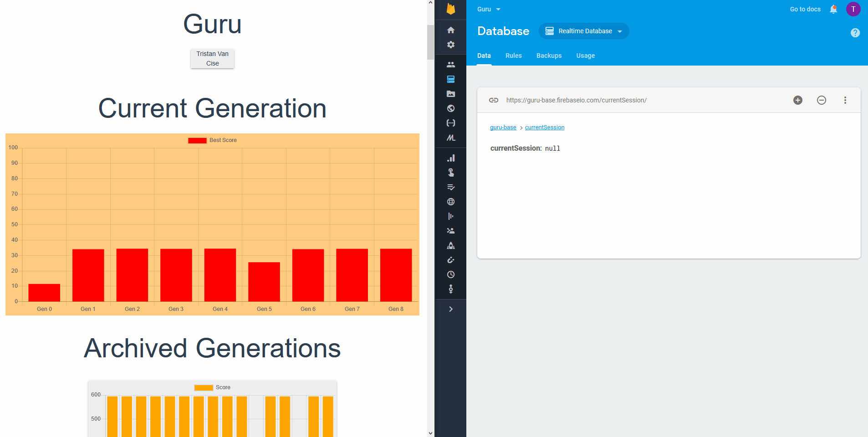Open project settings gear icon
Screen dimensions: 868x437
(451, 45)
